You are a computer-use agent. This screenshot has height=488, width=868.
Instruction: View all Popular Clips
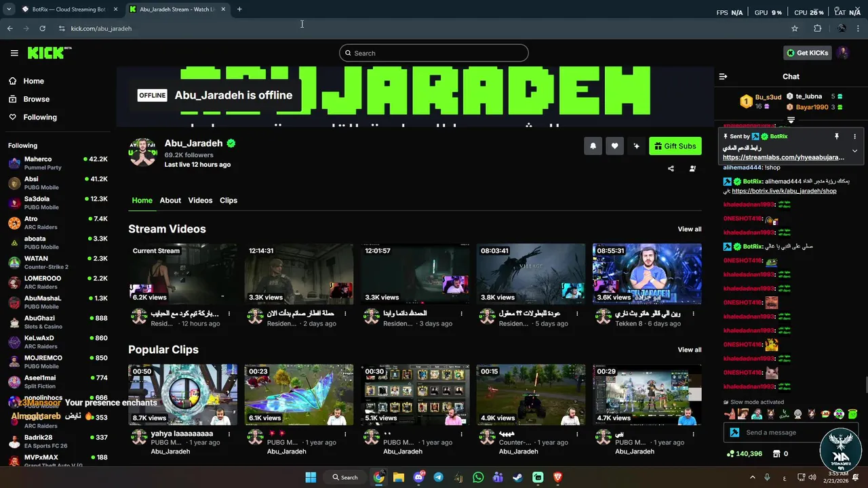click(690, 350)
